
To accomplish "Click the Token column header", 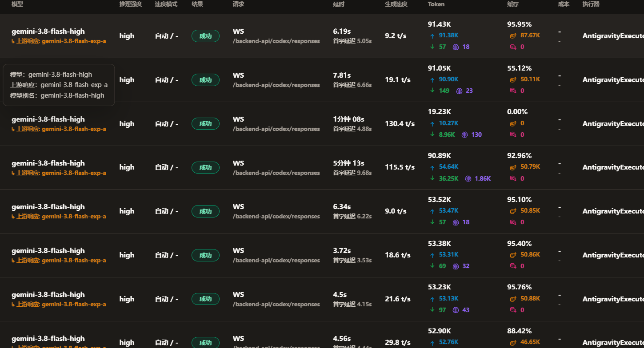I will point(436,4).
